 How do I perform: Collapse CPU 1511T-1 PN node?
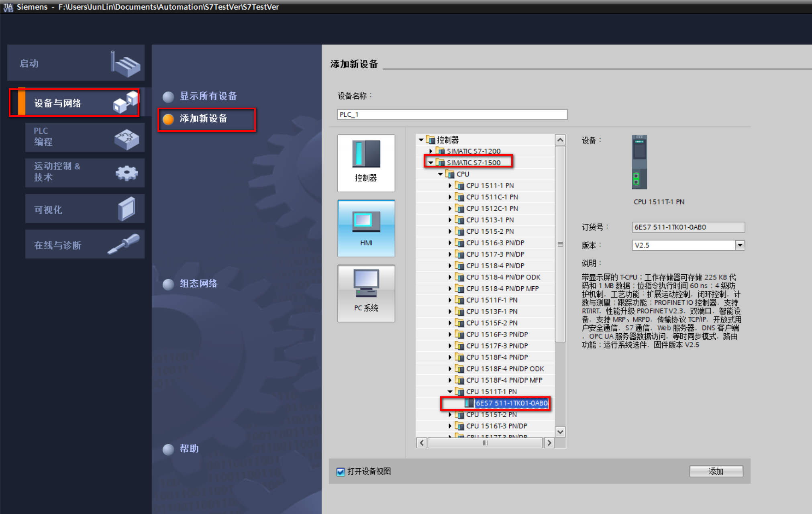[x=450, y=392]
